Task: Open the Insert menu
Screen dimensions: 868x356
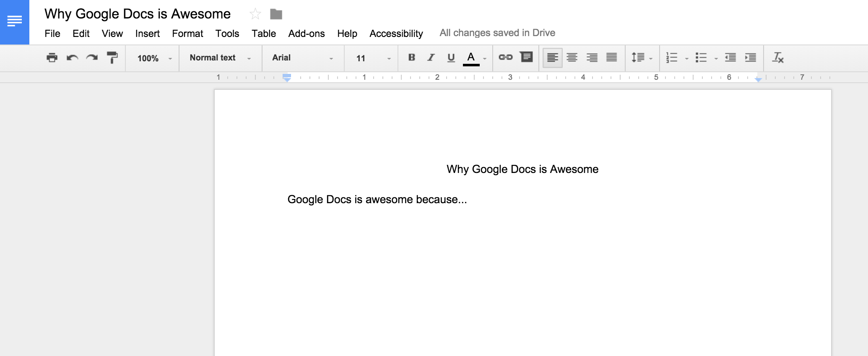Action: click(x=147, y=34)
